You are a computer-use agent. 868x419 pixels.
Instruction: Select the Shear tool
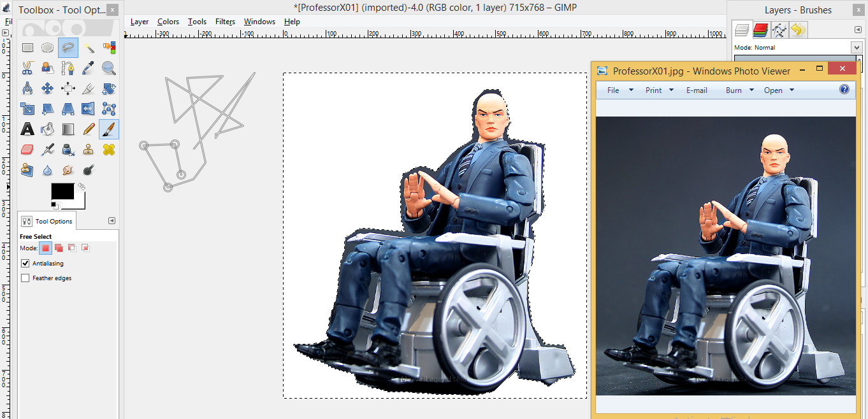[x=48, y=109]
